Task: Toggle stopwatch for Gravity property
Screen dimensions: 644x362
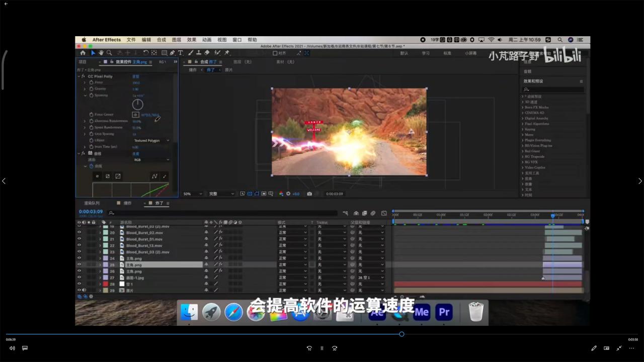Action: [x=92, y=89]
